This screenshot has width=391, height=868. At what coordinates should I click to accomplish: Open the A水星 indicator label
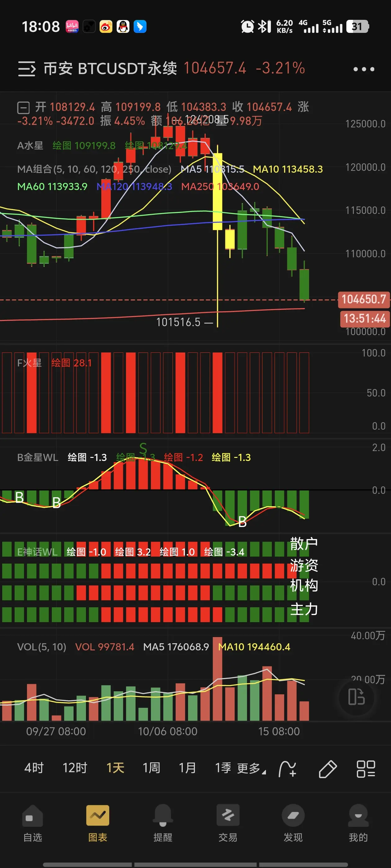[30, 146]
